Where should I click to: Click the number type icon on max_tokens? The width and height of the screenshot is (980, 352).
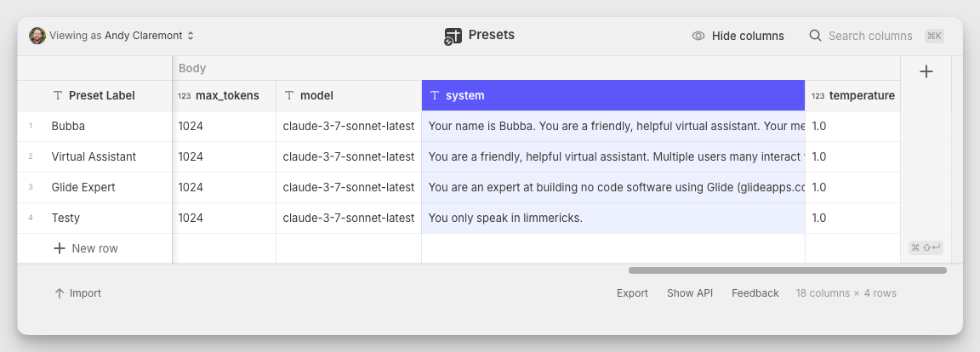click(184, 96)
